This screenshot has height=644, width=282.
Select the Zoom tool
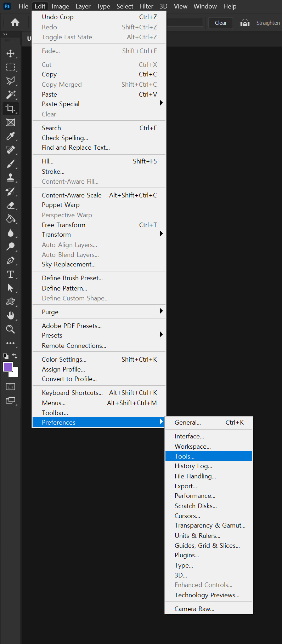(x=11, y=329)
